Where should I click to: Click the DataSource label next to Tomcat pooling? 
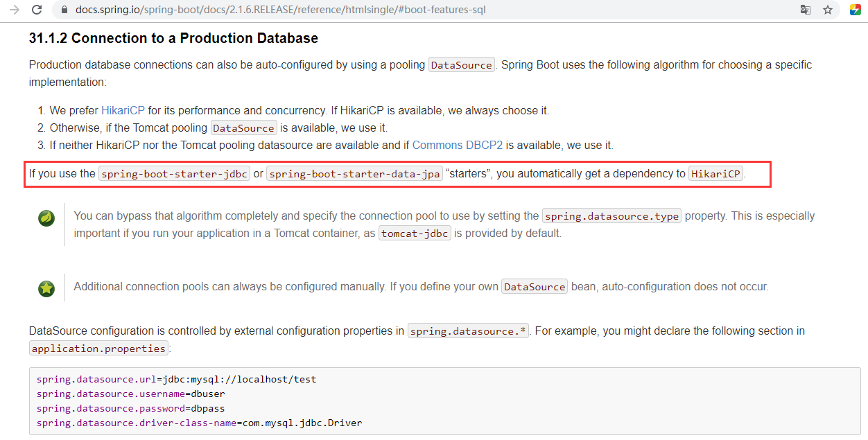click(243, 127)
